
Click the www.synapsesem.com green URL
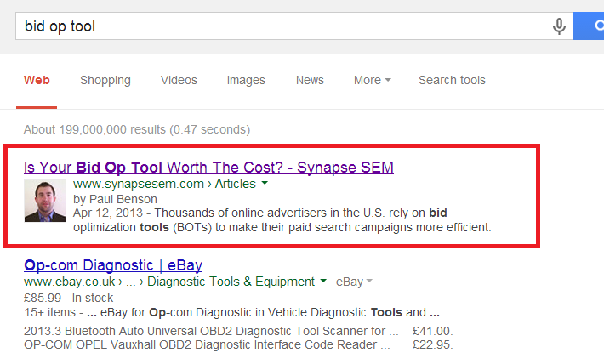click(x=139, y=184)
